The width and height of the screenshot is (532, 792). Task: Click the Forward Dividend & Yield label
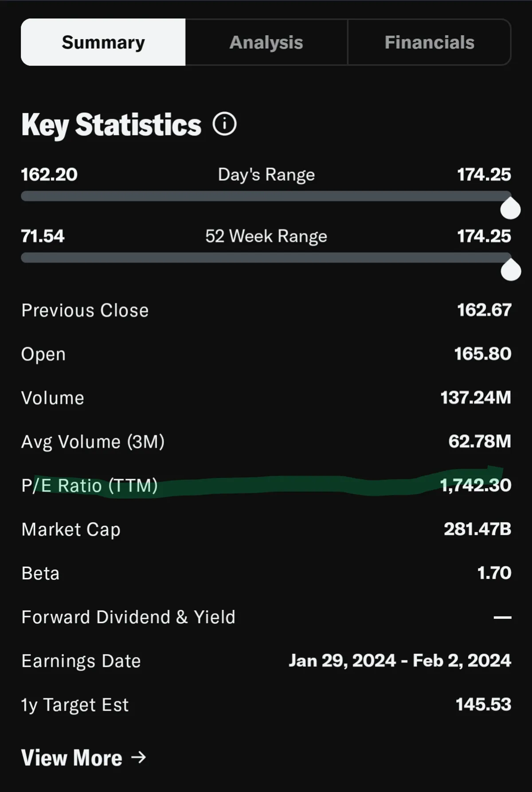128,617
